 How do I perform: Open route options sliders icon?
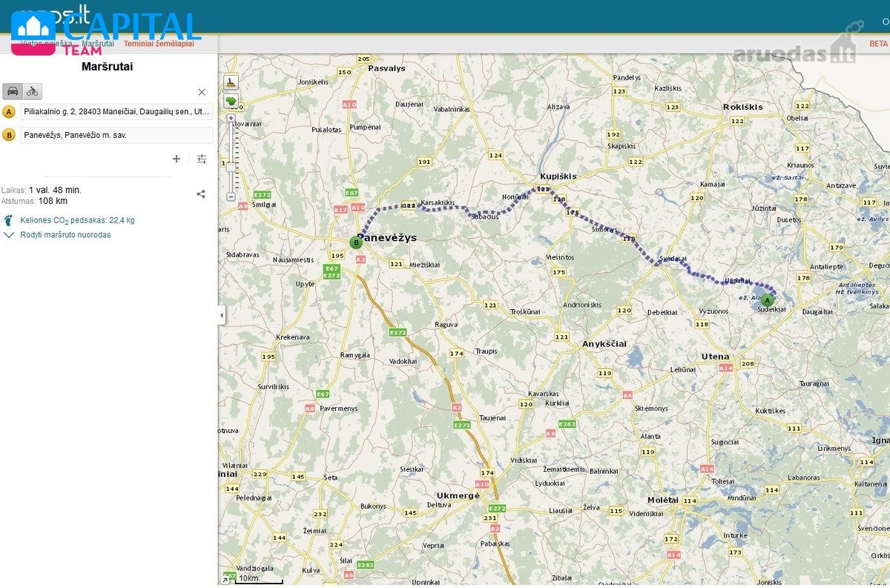(202, 159)
